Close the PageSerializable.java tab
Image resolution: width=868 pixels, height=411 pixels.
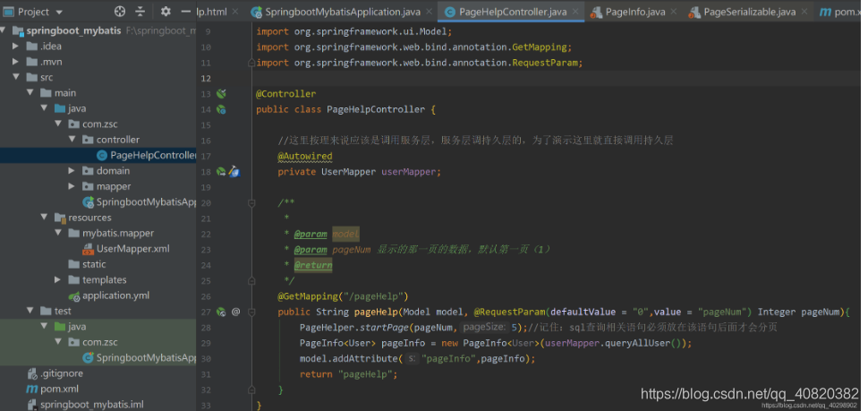pos(804,12)
